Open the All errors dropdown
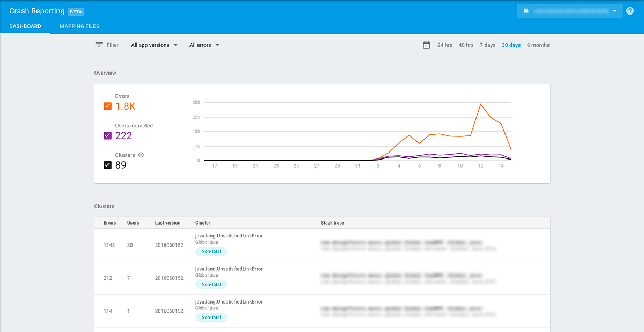Image resolution: width=644 pixels, height=332 pixels. coord(204,45)
